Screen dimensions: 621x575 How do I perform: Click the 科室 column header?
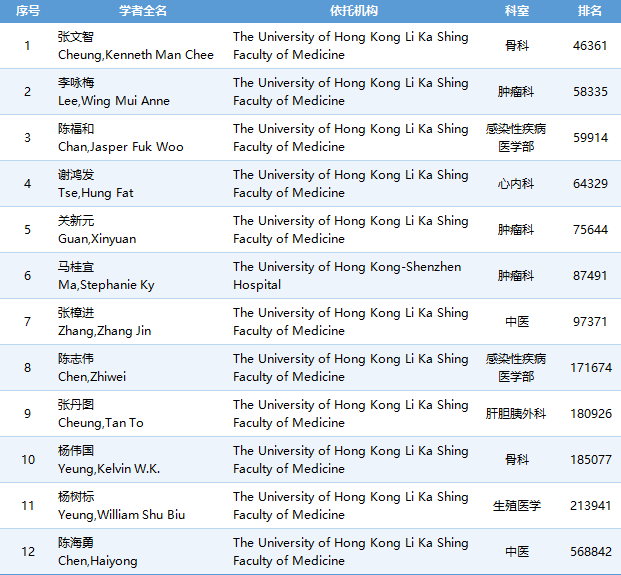[x=516, y=11]
